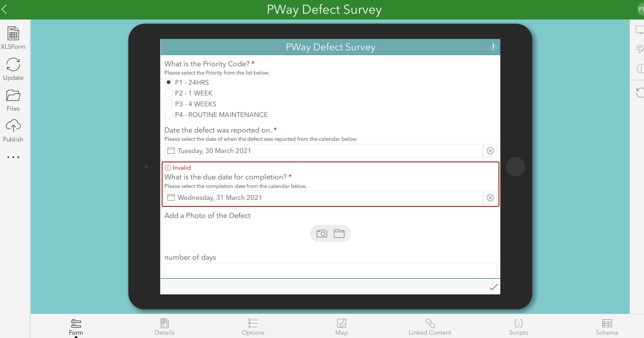This screenshot has width=644, height=338.
Task: Select the P3 - 4 WEEKS priority
Action: 169,104
